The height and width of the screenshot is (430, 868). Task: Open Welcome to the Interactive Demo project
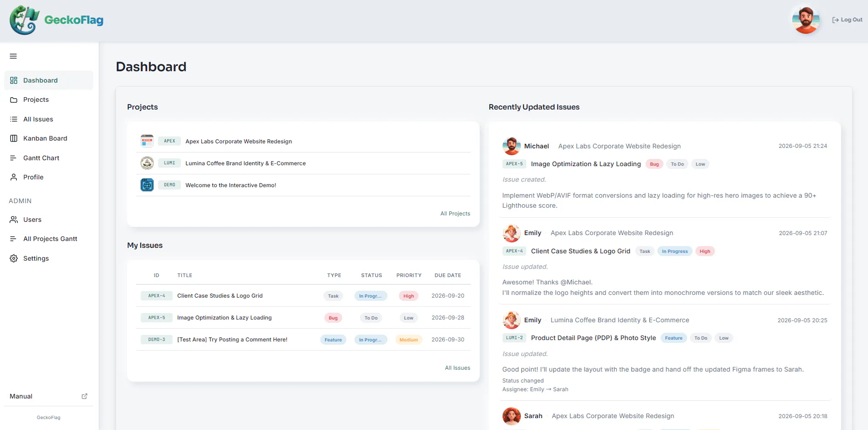[x=231, y=185]
